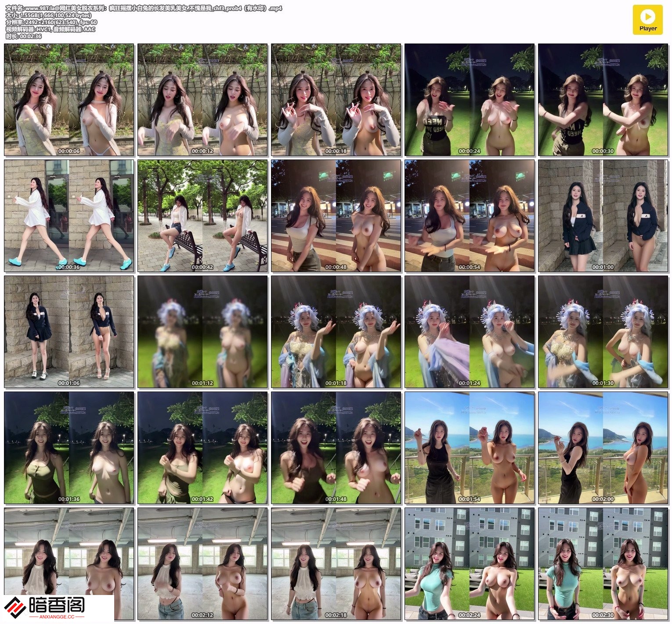672x624 pixels.
Task: Select the last thumbnail at 00:02:30
Action: click(x=603, y=564)
